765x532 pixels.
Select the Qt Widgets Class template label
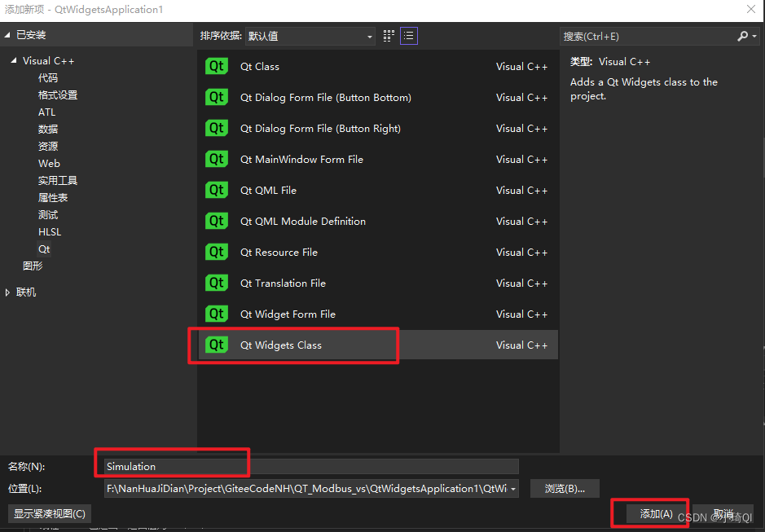[x=280, y=345]
